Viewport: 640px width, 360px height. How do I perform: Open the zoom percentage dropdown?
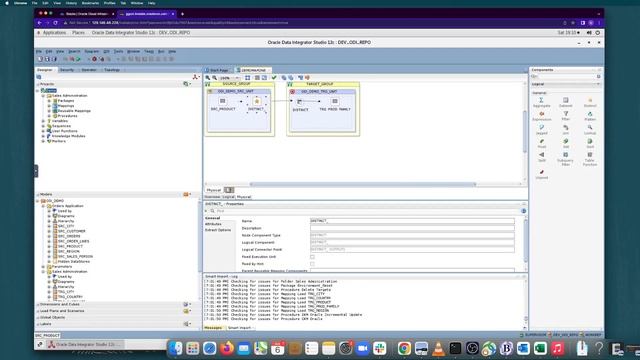238,78
